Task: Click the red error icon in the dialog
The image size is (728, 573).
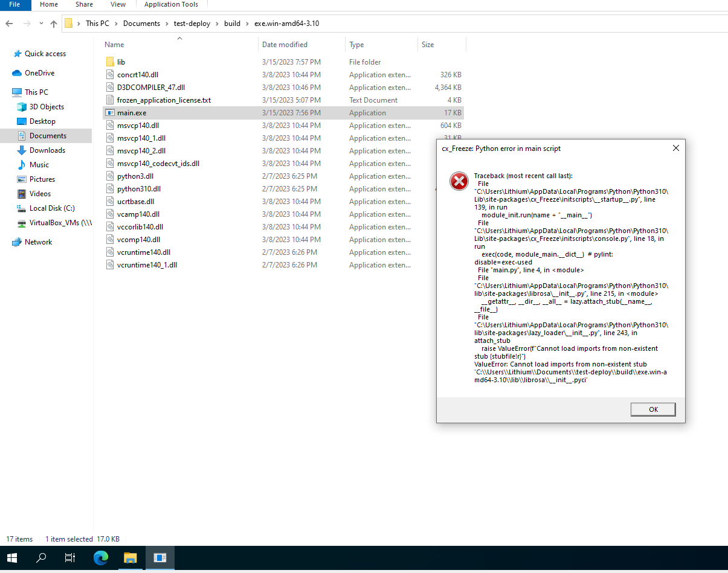Action: click(459, 181)
